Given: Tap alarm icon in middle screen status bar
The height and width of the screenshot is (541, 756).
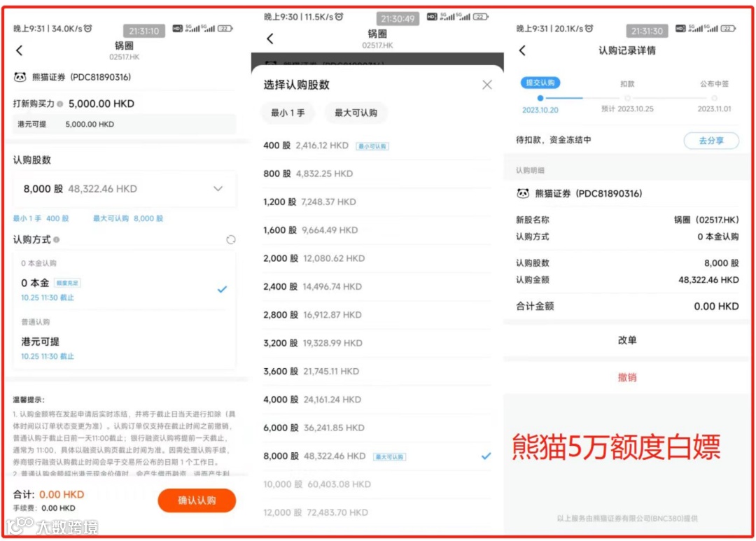Looking at the screenshot, I should point(339,17).
